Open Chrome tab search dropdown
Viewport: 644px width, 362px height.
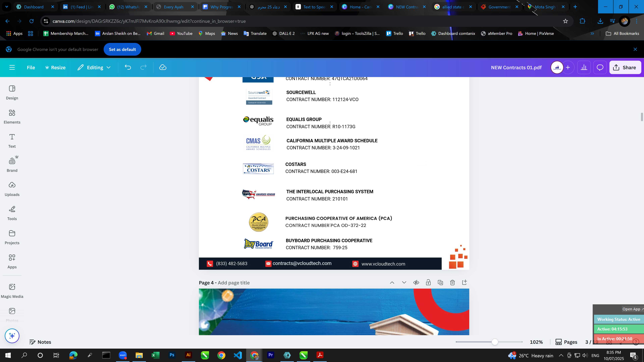click(7, 7)
